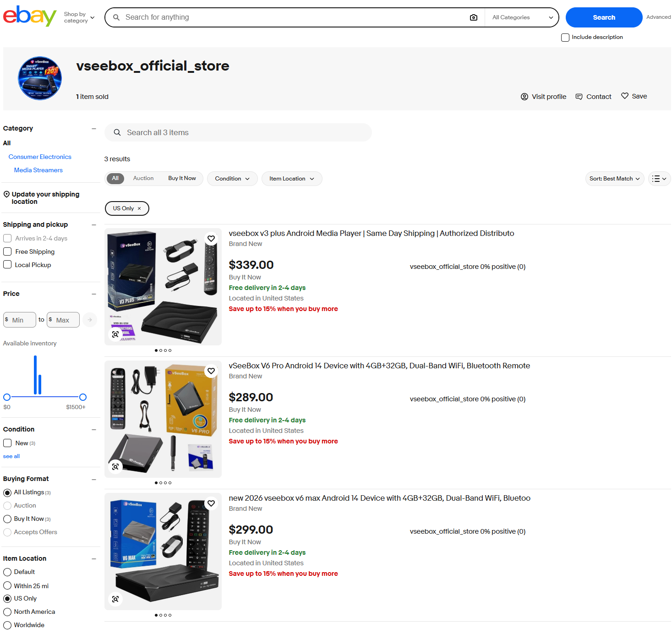Click the minimum price slider handle
This screenshot has width=672, height=634.
(7, 397)
